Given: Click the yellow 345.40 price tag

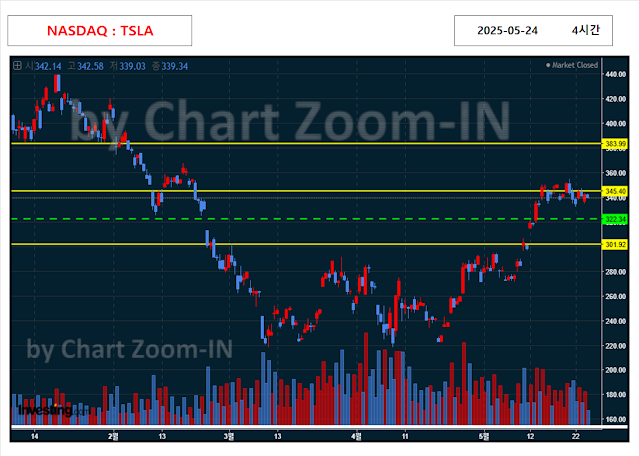Looking at the screenshot, I should coord(615,191).
